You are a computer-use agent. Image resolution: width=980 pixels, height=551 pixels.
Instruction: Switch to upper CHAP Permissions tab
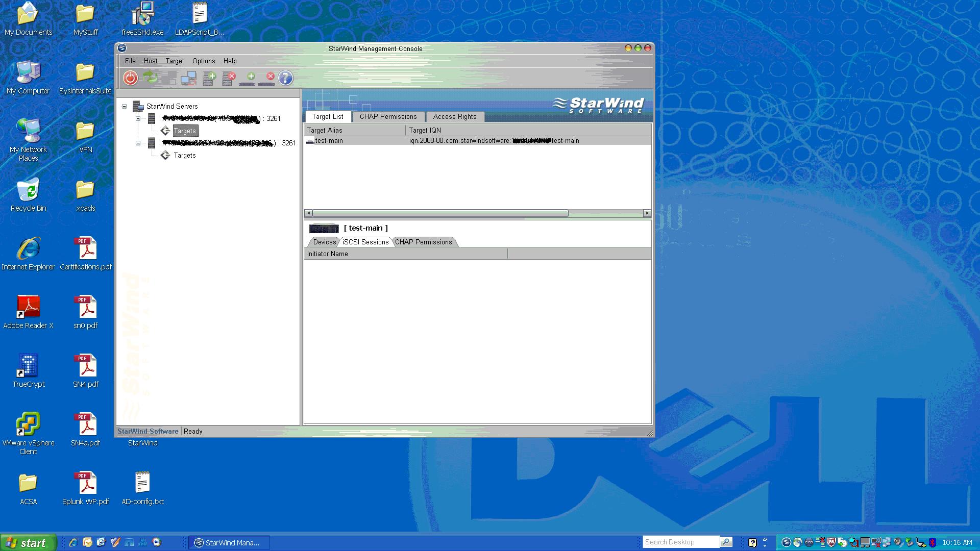point(388,116)
